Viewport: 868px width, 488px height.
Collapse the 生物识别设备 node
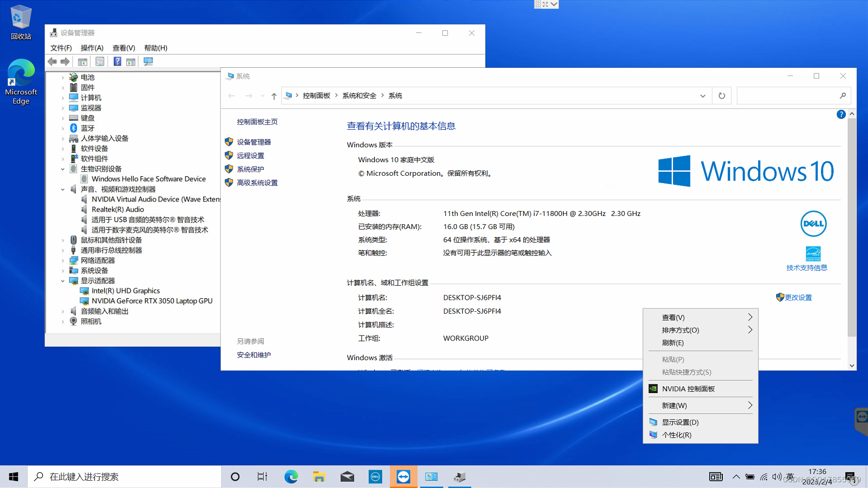(63, 169)
